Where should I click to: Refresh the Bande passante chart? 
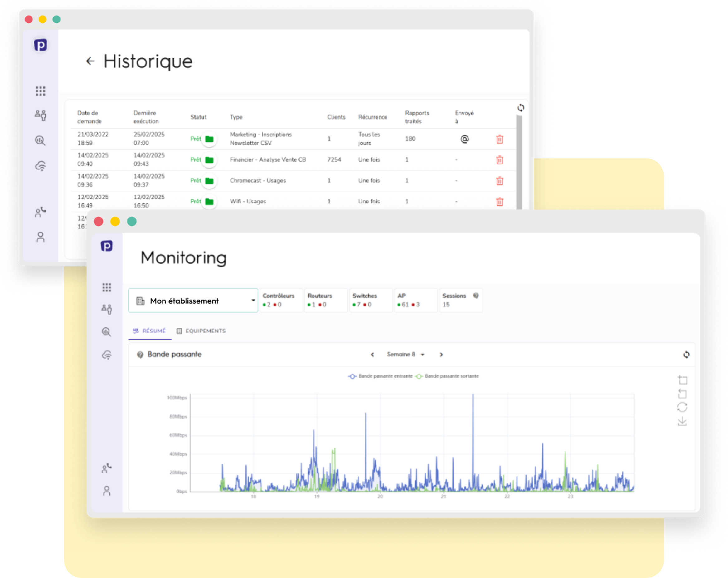(686, 354)
